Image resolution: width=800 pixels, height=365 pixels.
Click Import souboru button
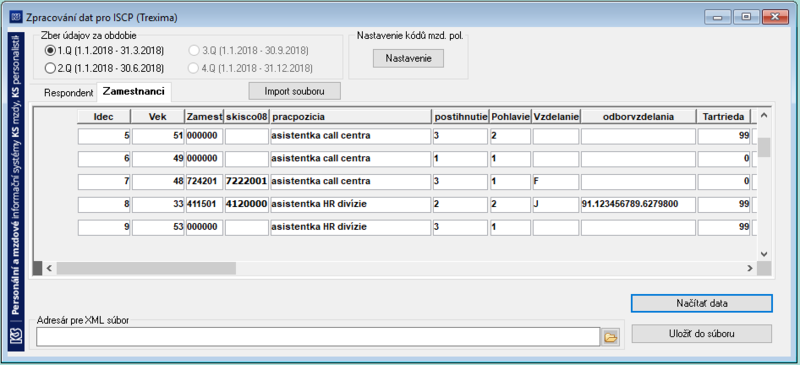click(294, 91)
